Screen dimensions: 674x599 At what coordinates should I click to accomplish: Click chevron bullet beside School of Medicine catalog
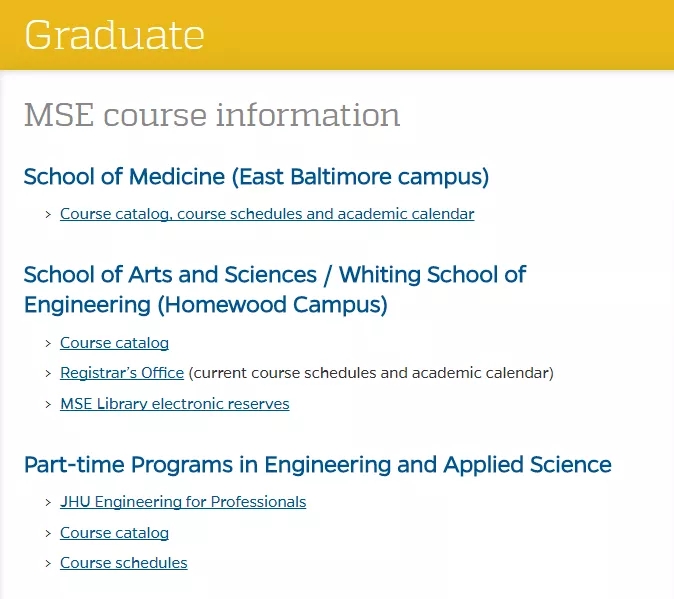point(48,214)
